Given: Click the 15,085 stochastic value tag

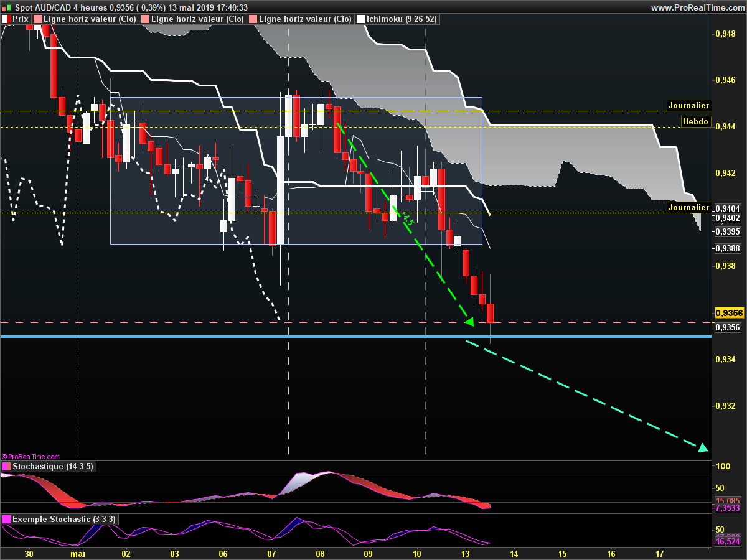Looking at the screenshot, I should (728, 500).
